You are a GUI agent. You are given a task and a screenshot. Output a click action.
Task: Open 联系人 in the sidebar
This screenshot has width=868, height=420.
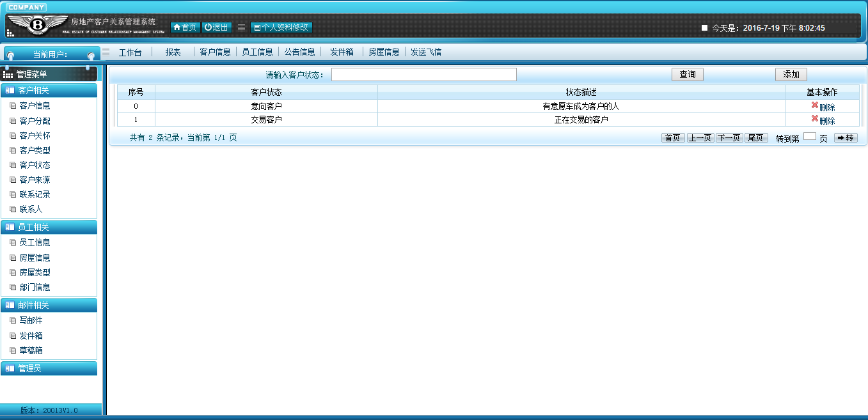point(31,210)
